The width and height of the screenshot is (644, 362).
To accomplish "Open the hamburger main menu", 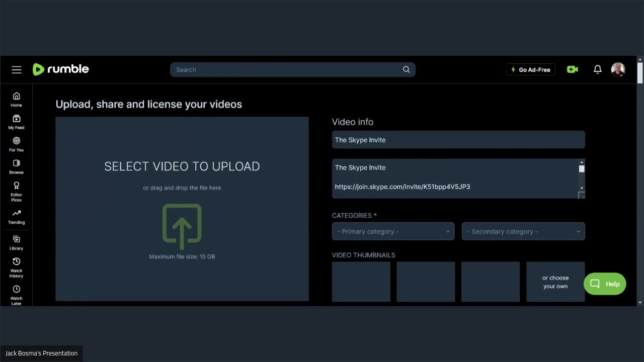I will 17,70.
